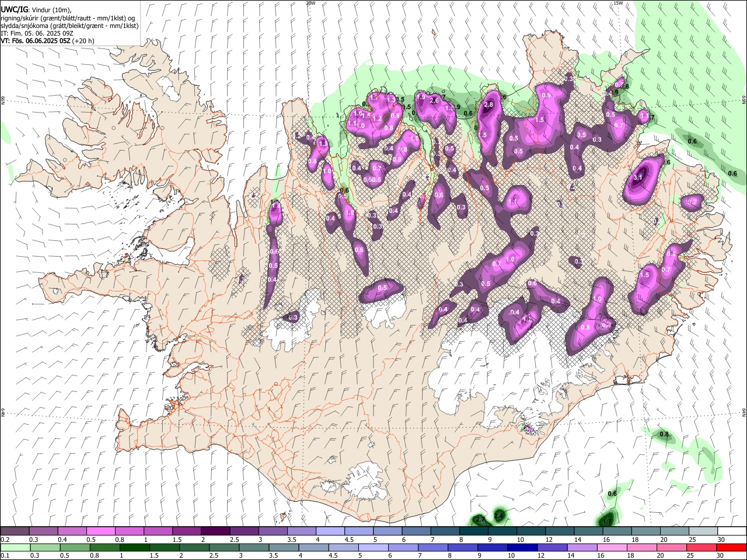Viewport: 747px width, 560px height.
Task: Click the upper legend swatch labeled 18
Action: coord(646,531)
